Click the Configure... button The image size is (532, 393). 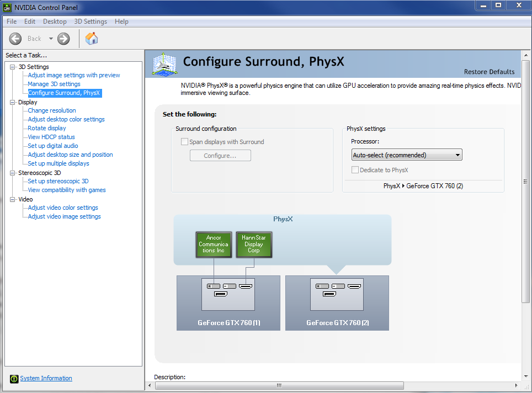220,156
